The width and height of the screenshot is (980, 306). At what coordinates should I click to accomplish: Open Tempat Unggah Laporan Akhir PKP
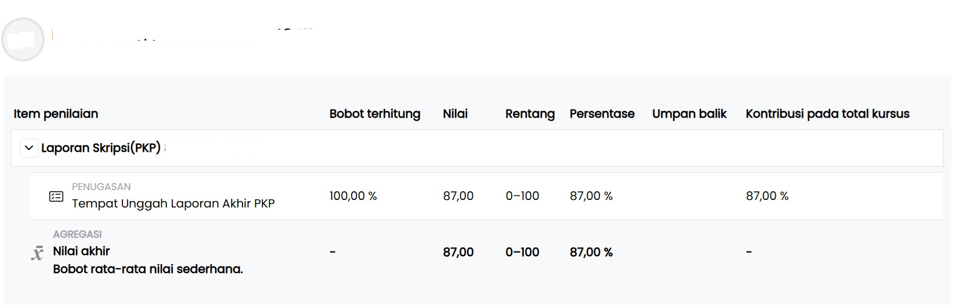pos(173,203)
